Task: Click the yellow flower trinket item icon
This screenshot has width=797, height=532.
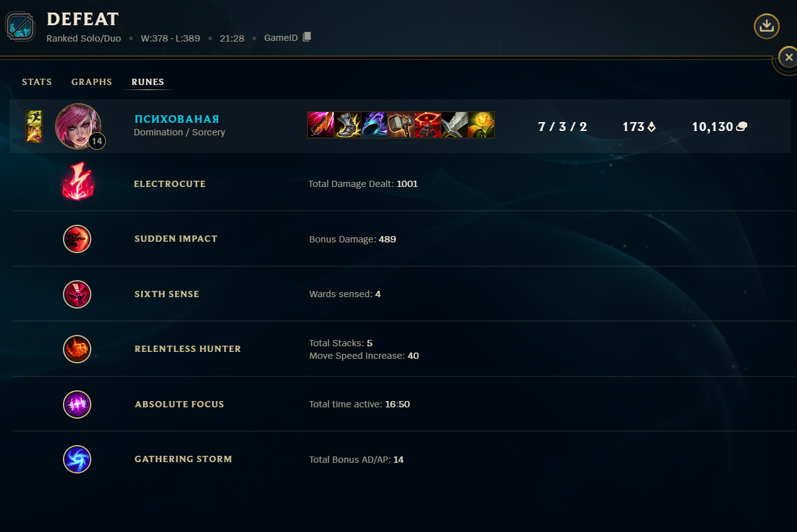Action: click(481, 125)
